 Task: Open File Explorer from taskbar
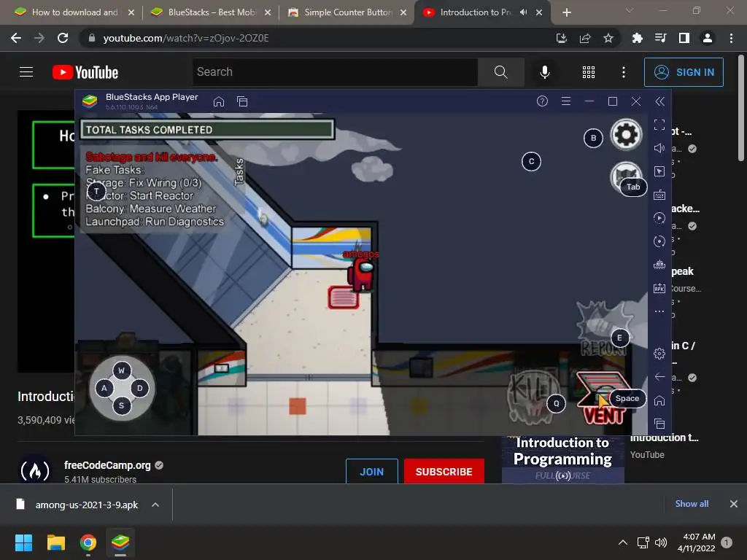55,542
